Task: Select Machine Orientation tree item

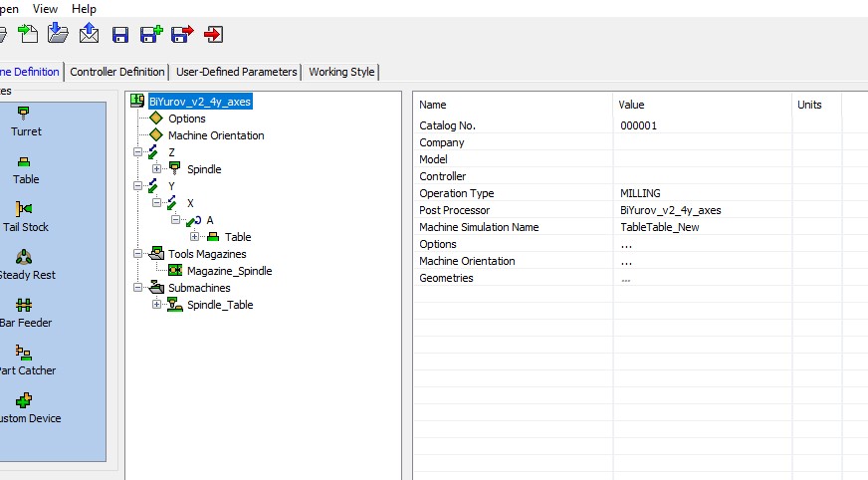Action: point(216,135)
